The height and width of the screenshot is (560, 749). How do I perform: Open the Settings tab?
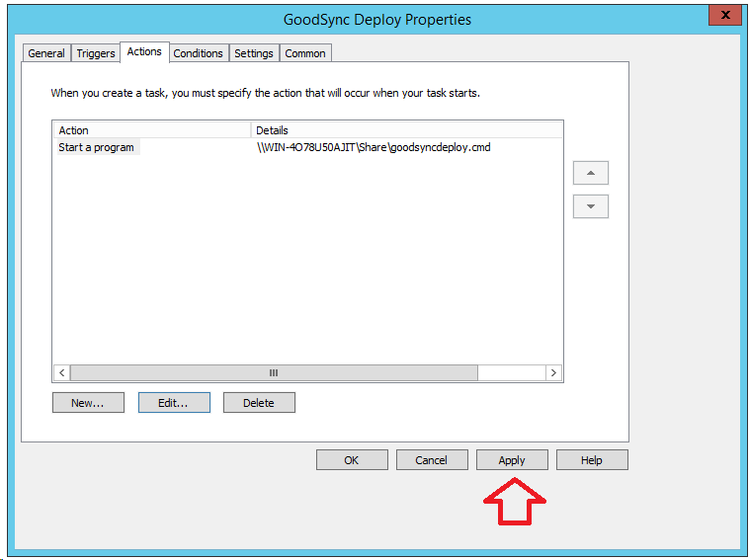point(254,53)
